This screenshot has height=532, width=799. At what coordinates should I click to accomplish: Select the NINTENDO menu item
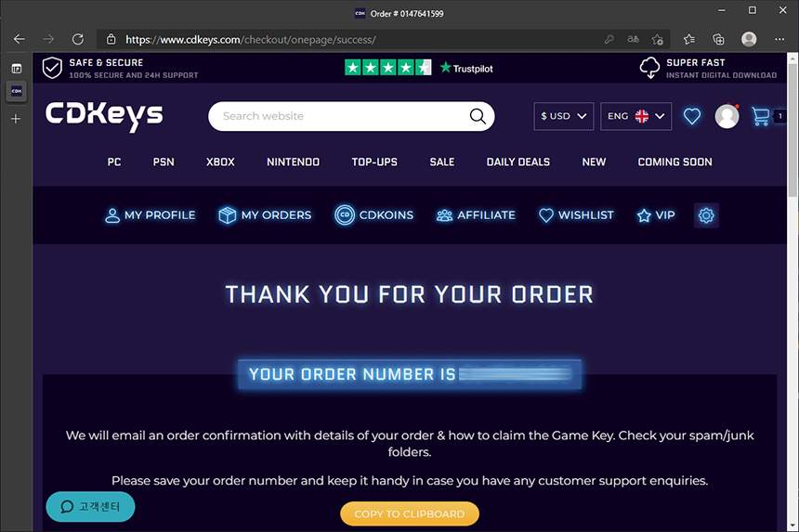293,162
